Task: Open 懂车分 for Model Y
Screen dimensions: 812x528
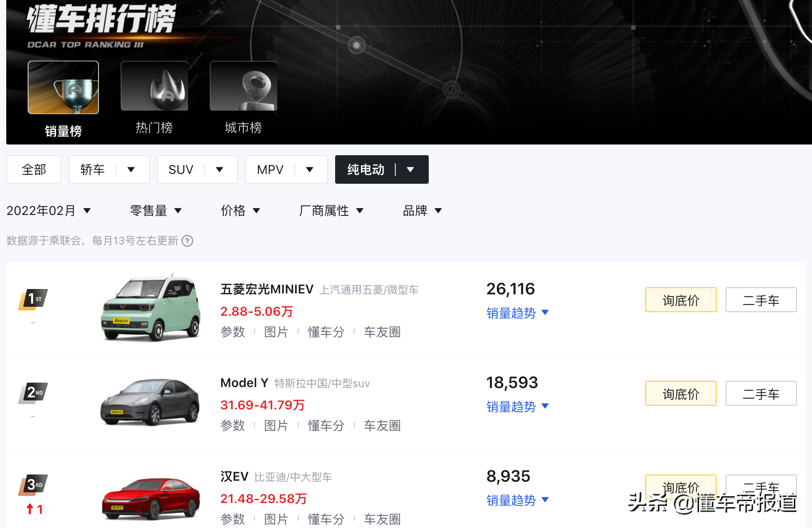Action: (x=326, y=425)
